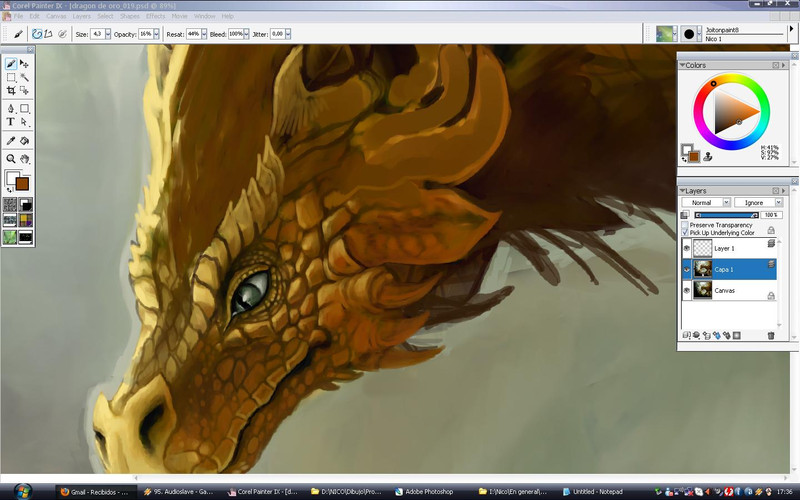
Task: Open the Shapes menu
Action: click(x=130, y=16)
